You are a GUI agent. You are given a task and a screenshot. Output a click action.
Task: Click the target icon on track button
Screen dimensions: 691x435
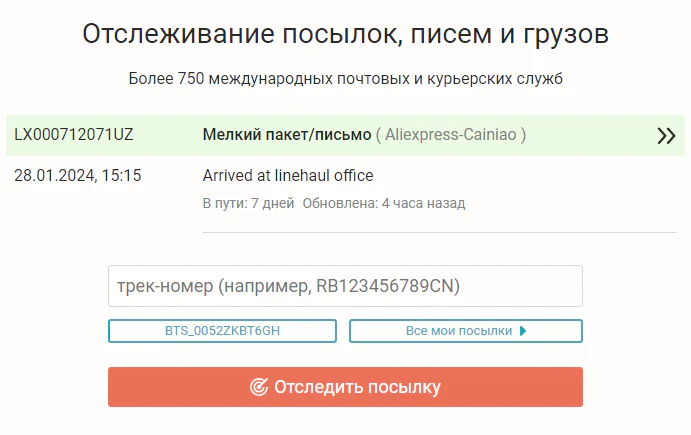[x=259, y=387]
